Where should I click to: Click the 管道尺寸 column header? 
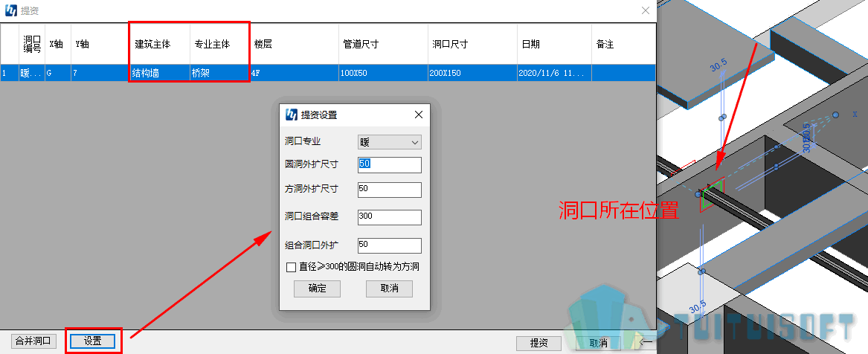[x=383, y=44]
